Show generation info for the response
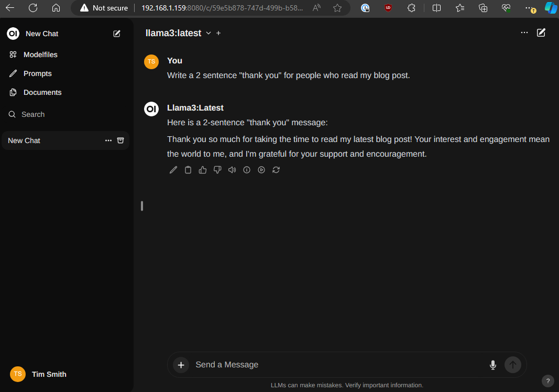 click(x=247, y=170)
